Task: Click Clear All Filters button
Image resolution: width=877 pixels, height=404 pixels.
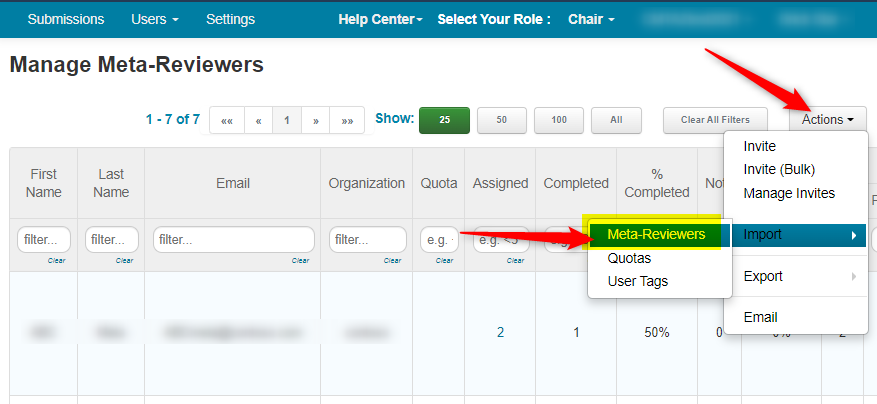Action: point(714,120)
